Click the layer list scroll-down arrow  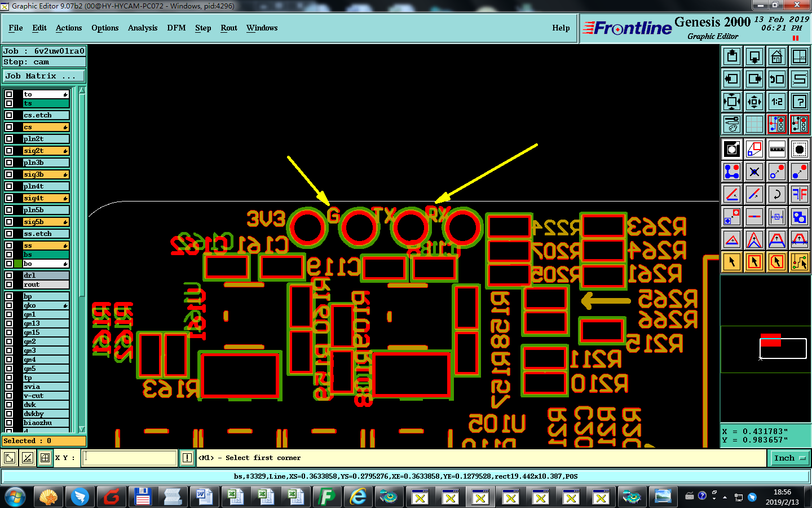[82, 430]
